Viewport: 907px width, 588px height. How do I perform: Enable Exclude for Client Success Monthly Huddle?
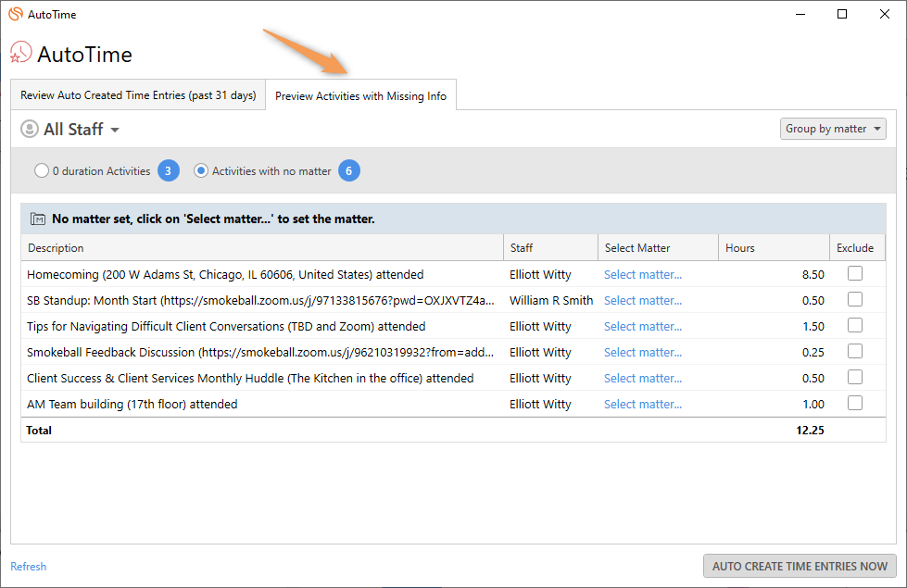pyautogui.click(x=855, y=377)
